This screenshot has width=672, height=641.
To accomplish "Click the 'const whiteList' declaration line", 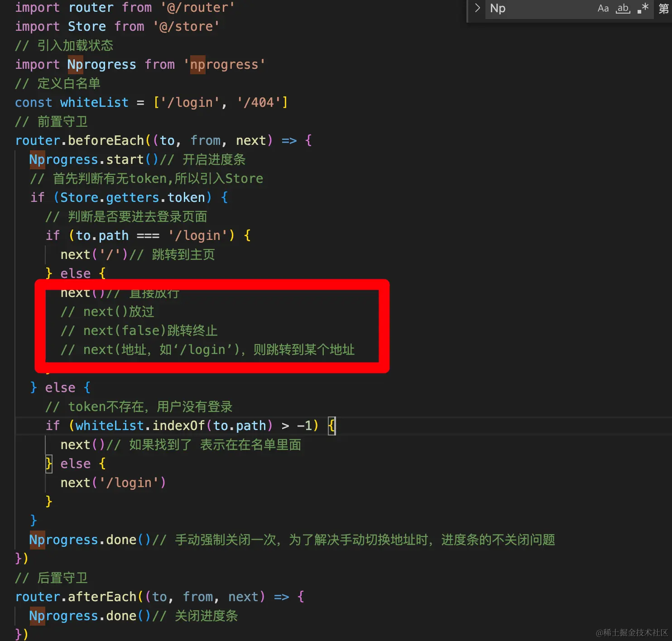I will [151, 102].
